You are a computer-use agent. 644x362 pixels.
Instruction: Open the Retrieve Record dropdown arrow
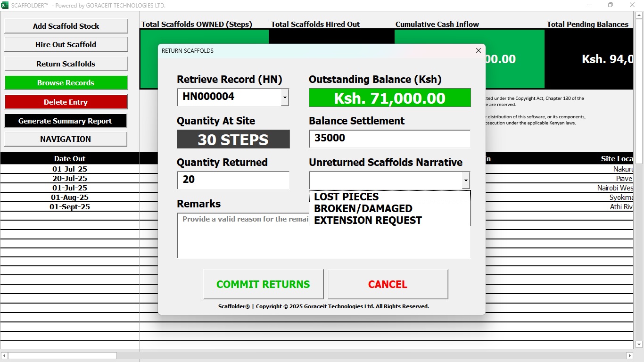coord(285,98)
